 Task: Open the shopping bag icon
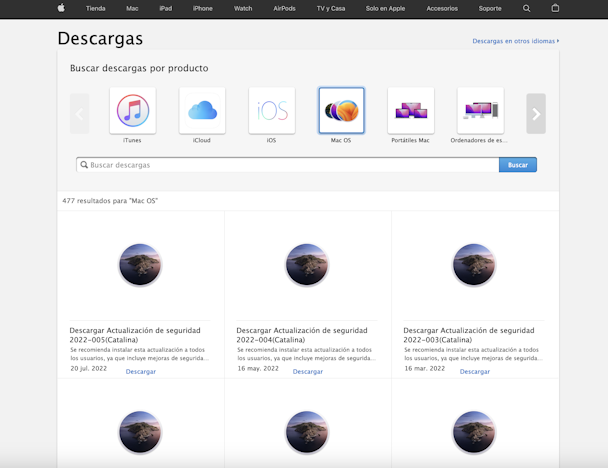coord(555,8)
